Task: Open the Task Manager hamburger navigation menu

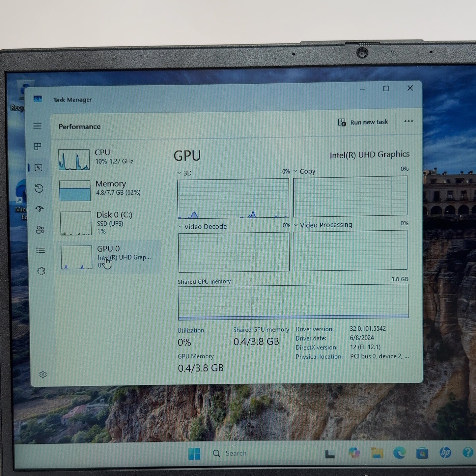Action: point(38,126)
